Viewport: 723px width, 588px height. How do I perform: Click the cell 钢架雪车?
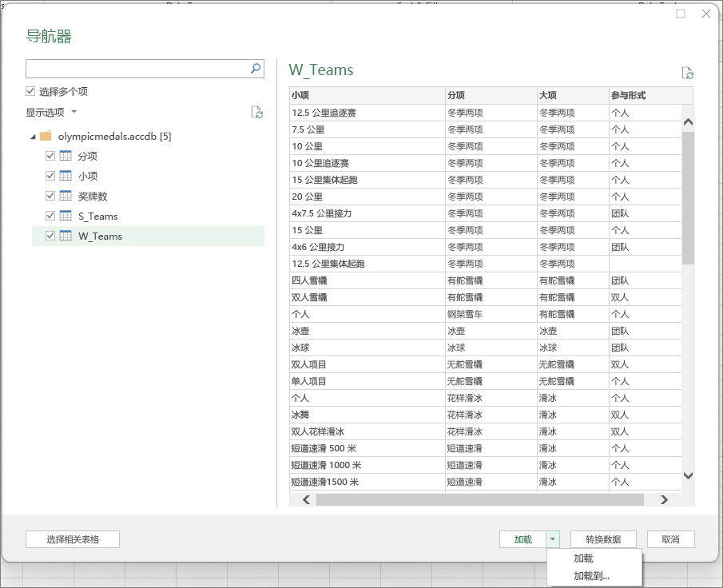[491, 314]
